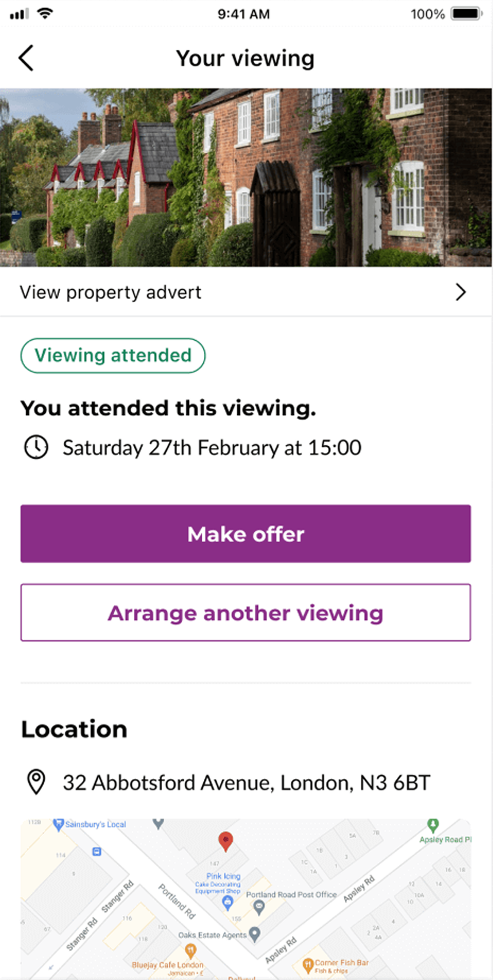This screenshot has height=980, width=493.
Task: Click Corner Fish Bar restaurant marker
Action: [308, 964]
